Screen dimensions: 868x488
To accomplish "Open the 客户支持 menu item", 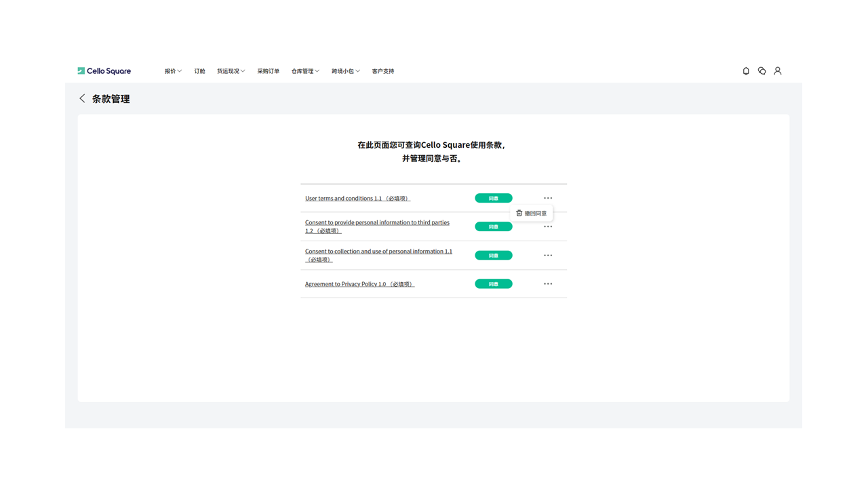I will pyautogui.click(x=382, y=71).
